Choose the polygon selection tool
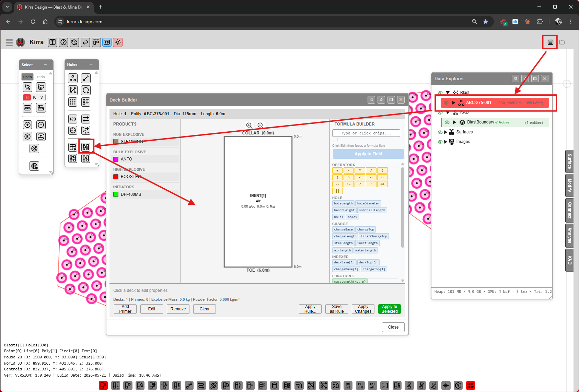 click(41, 87)
